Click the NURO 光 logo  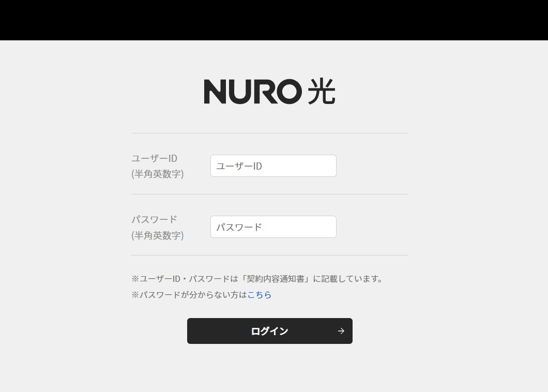click(x=269, y=91)
